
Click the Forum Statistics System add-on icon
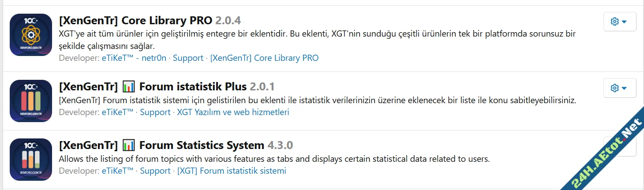coord(31,160)
